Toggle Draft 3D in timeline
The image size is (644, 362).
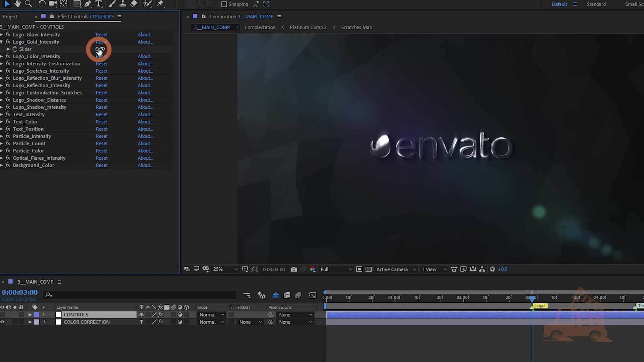coord(261,295)
